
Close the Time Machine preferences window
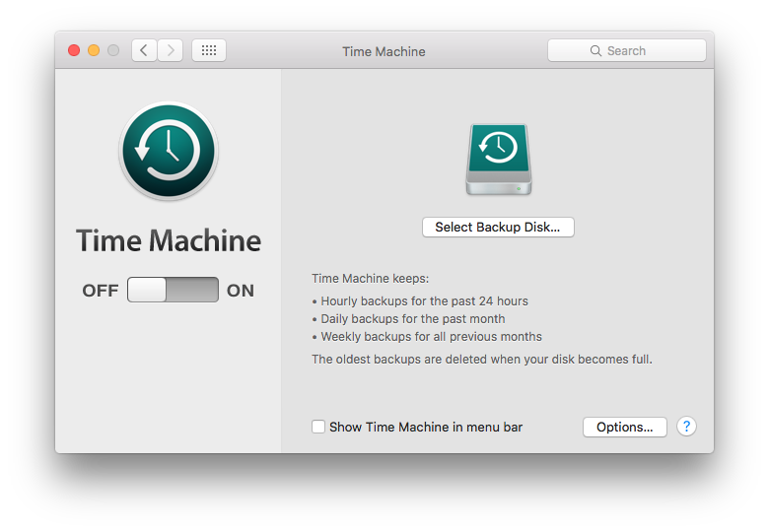click(x=74, y=50)
